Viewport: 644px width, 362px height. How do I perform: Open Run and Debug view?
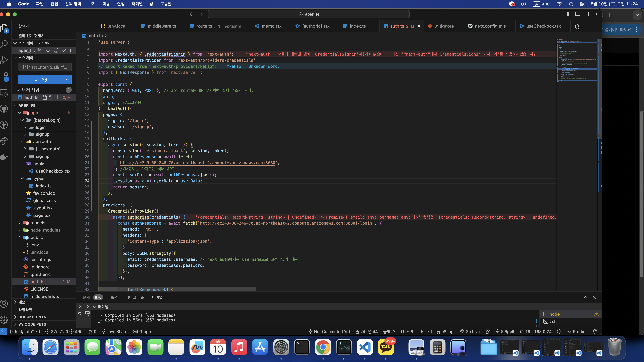(4, 60)
